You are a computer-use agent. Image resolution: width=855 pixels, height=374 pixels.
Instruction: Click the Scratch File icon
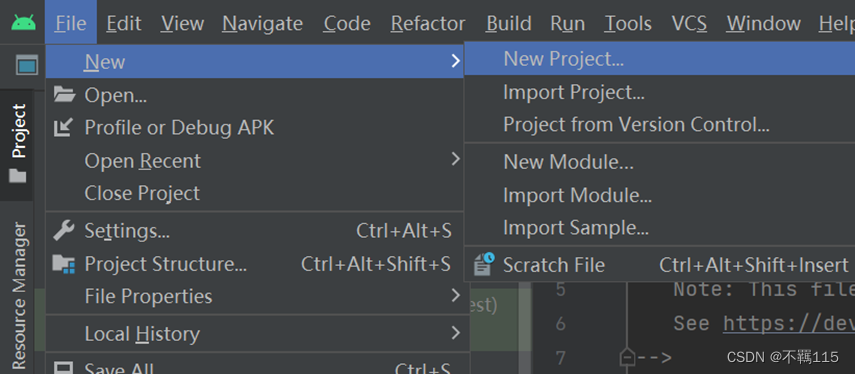pos(484,264)
